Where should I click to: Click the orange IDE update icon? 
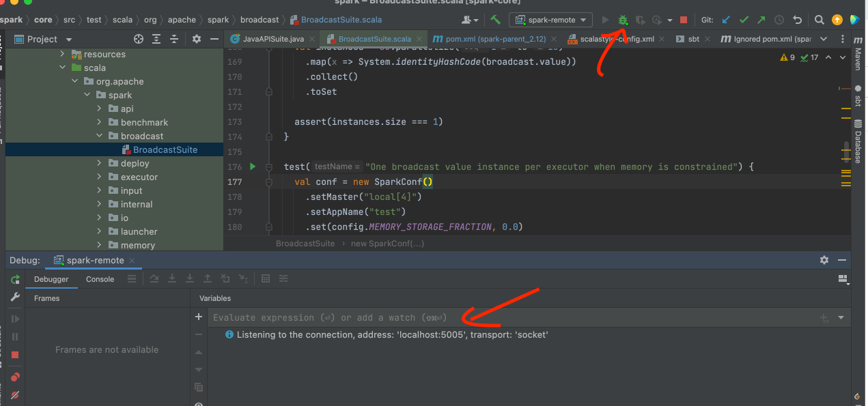tap(837, 20)
